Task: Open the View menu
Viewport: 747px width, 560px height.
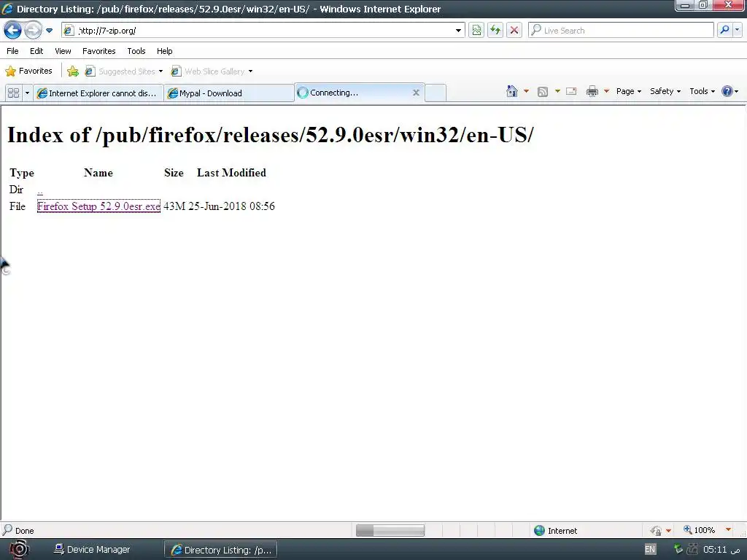Action: point(63,51)
